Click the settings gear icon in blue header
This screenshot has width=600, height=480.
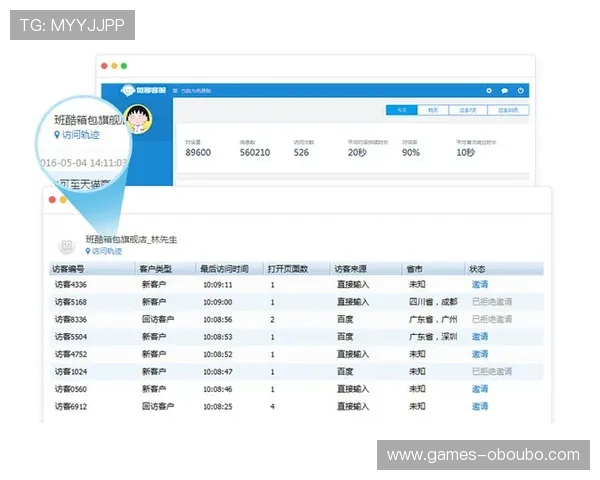pos(489,91)
